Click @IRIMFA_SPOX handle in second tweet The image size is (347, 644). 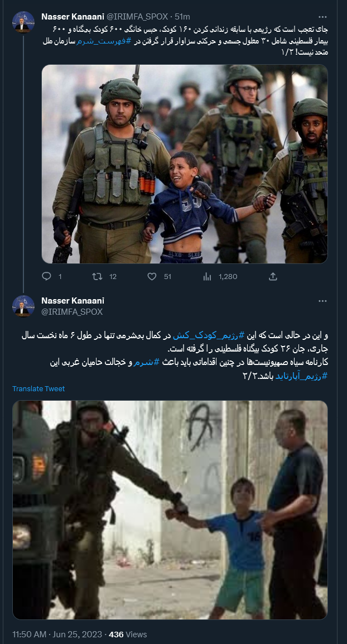pos(72,311)
